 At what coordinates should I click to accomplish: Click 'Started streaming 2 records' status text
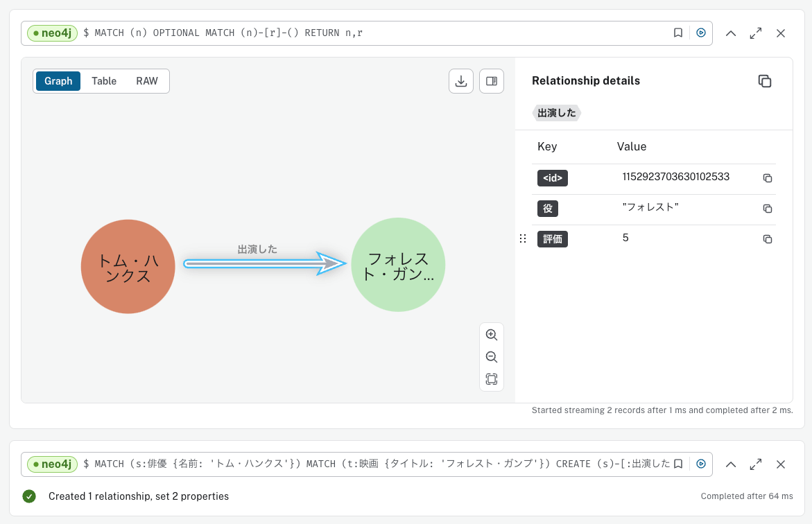tap(662, 410)
